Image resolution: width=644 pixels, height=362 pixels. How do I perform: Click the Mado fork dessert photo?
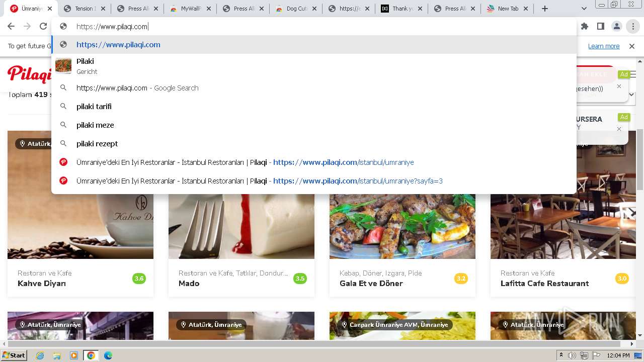(x=242, y=226)
